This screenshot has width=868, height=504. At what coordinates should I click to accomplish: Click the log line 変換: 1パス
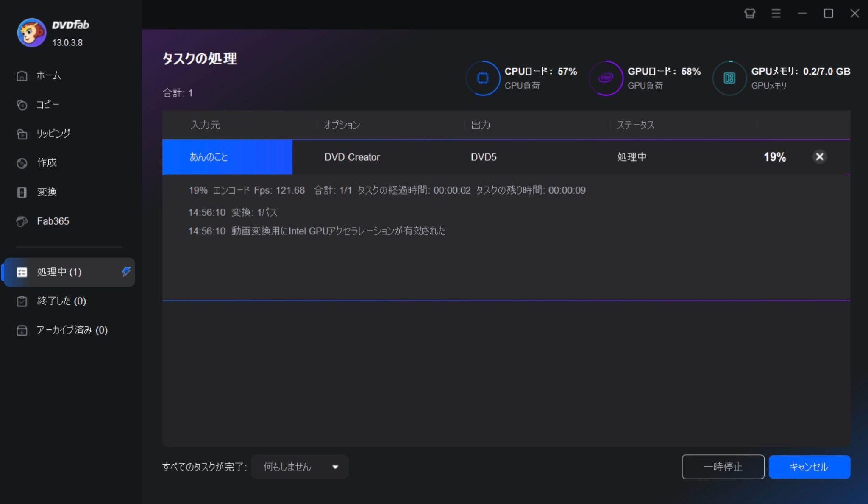click(233, 212)
